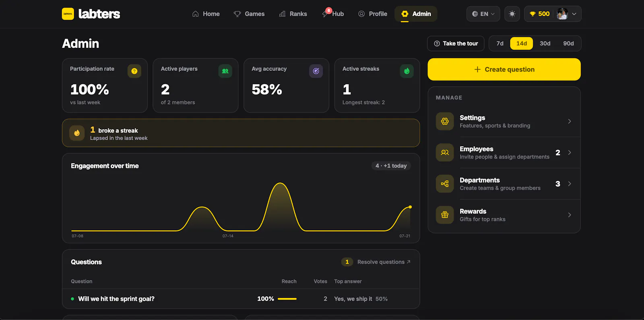This screenshot has height=320, width=644.
Task: Click the Games trophy icon
Action: point(237,14)
